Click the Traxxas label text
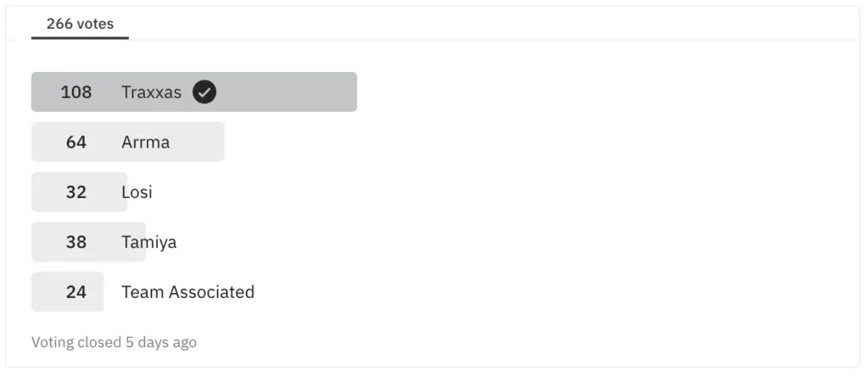868x376 pixels. (x=151, y=92)
